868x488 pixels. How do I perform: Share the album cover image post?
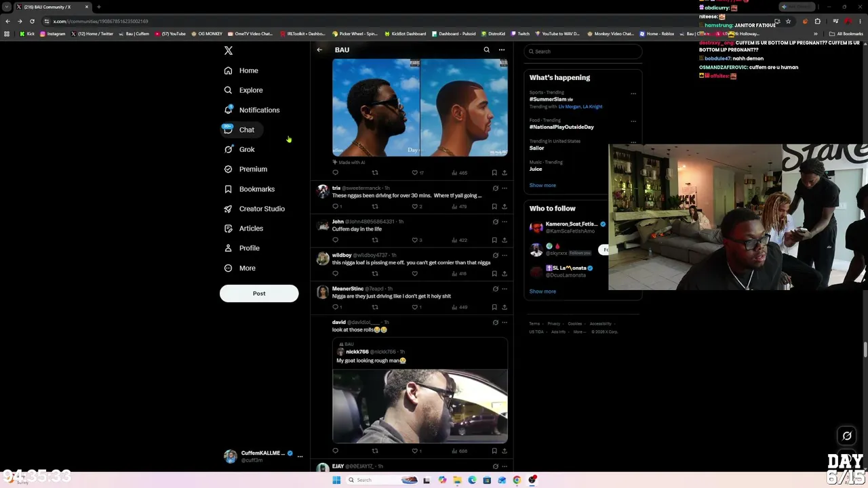[504, 173]
